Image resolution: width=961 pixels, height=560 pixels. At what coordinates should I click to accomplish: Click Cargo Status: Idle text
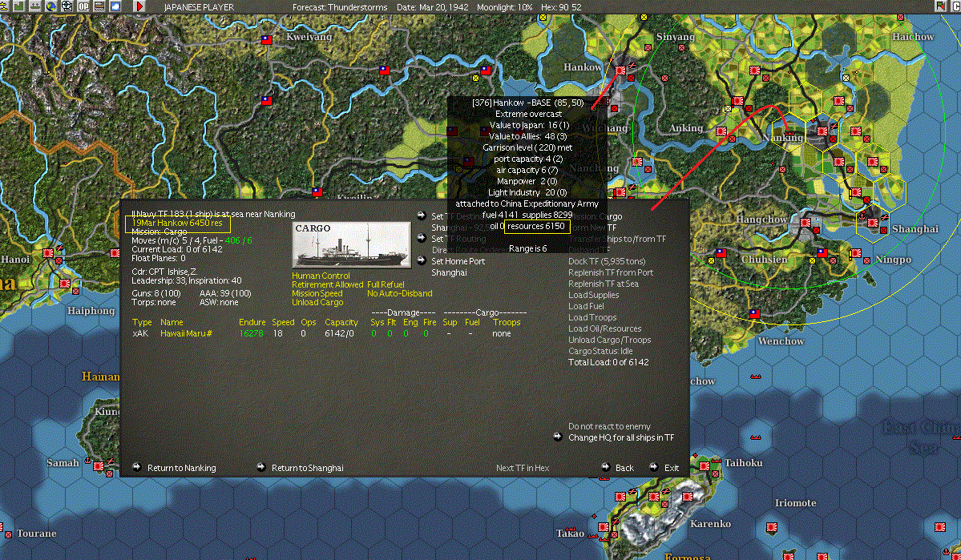coord(600,350)
